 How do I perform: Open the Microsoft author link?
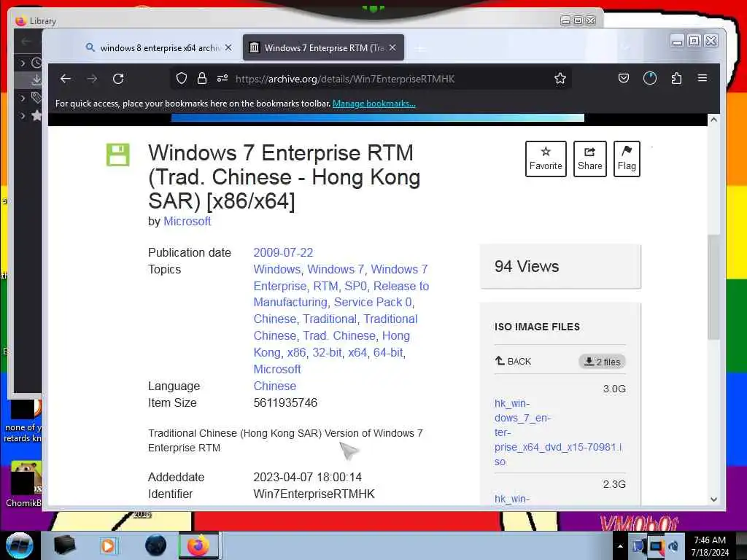(187, 222)
